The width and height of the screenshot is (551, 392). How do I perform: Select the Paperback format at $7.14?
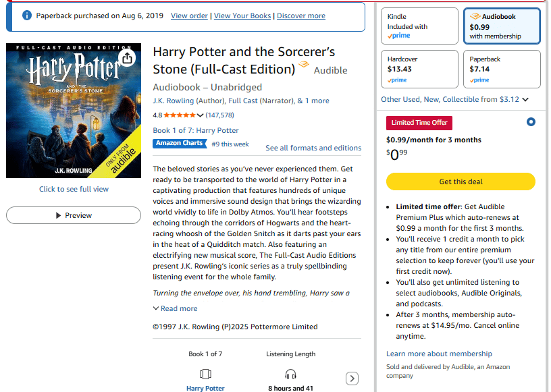click(x=502, y=69)
